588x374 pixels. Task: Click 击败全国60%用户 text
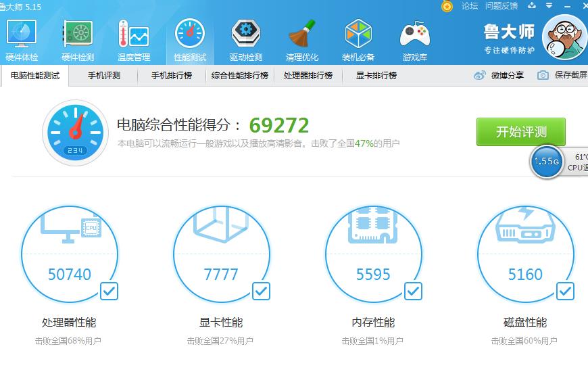pyautogui.click(x=524, y=341)
